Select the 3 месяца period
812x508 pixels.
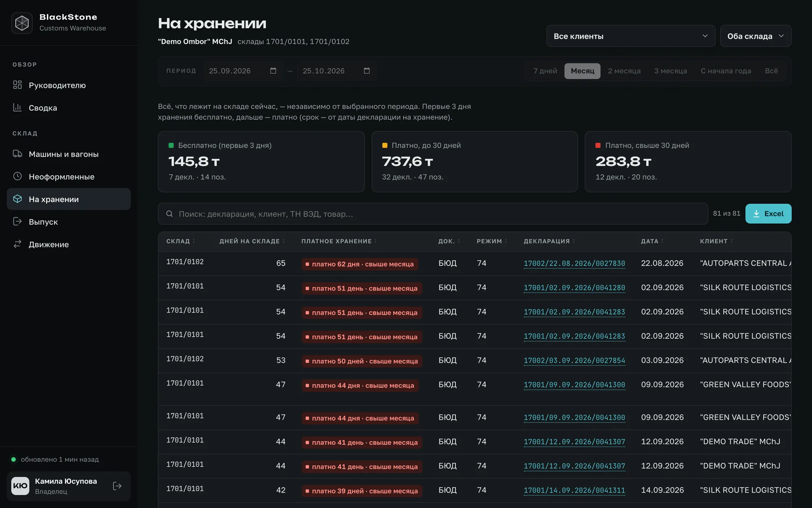[670, 71]
